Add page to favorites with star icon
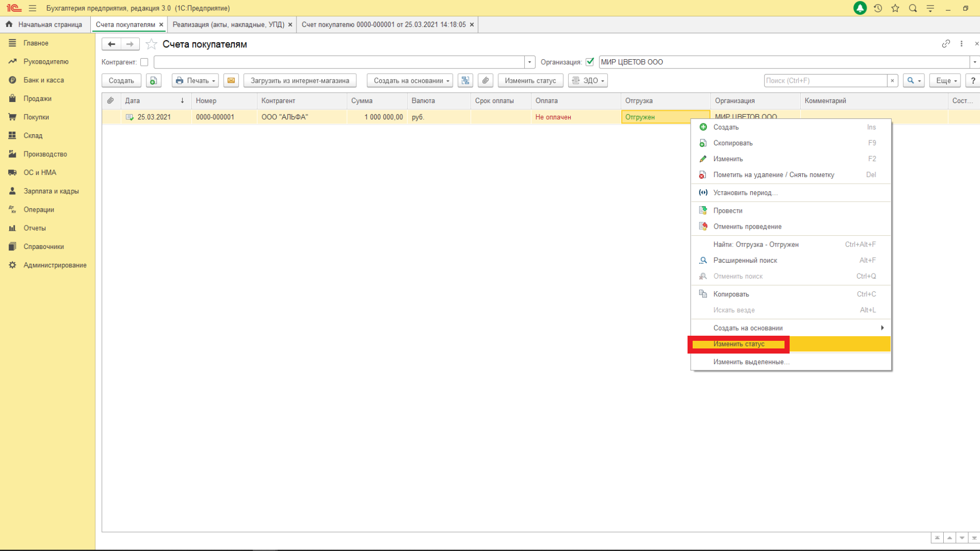 151,44
